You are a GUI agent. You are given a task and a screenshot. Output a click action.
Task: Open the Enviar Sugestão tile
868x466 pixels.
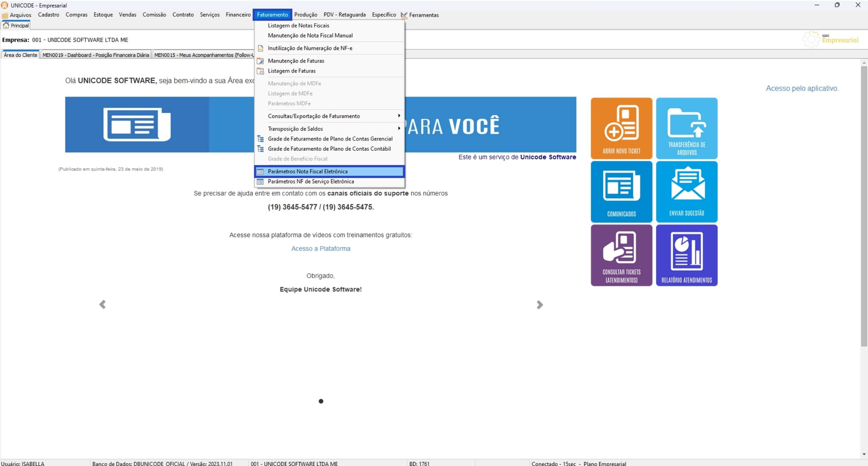coord(686,192)
